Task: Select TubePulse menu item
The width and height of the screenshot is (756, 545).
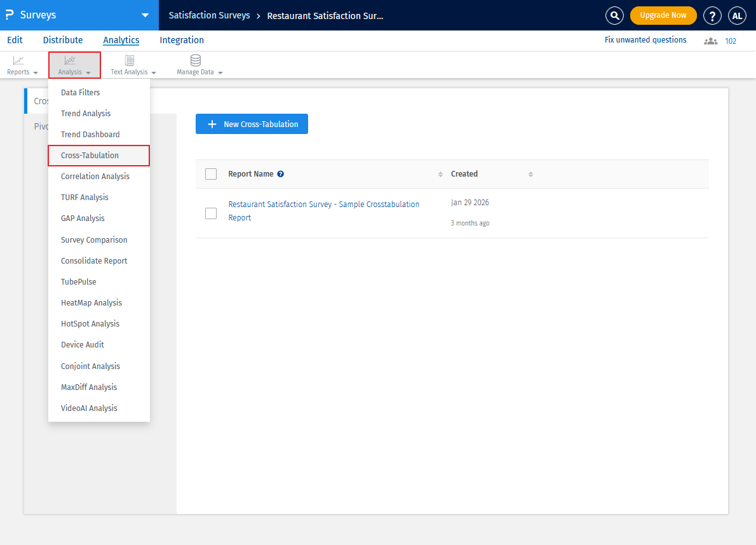Action: pos(99,282)
